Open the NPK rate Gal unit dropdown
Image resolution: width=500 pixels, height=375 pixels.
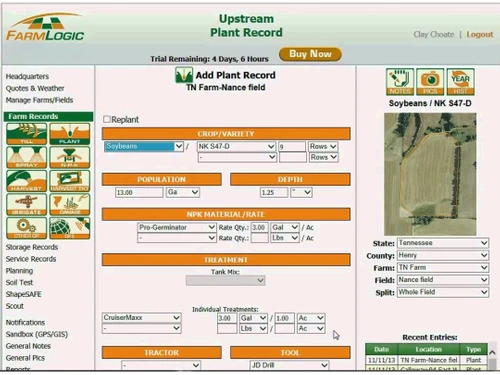(285, 227)
